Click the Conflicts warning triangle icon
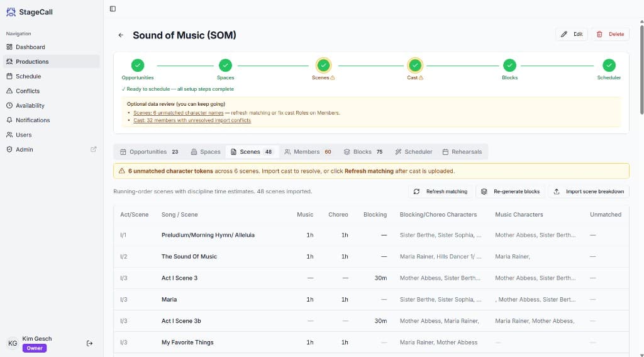The height and width of the screenshot is (357, 644). [x=9, y=91]
